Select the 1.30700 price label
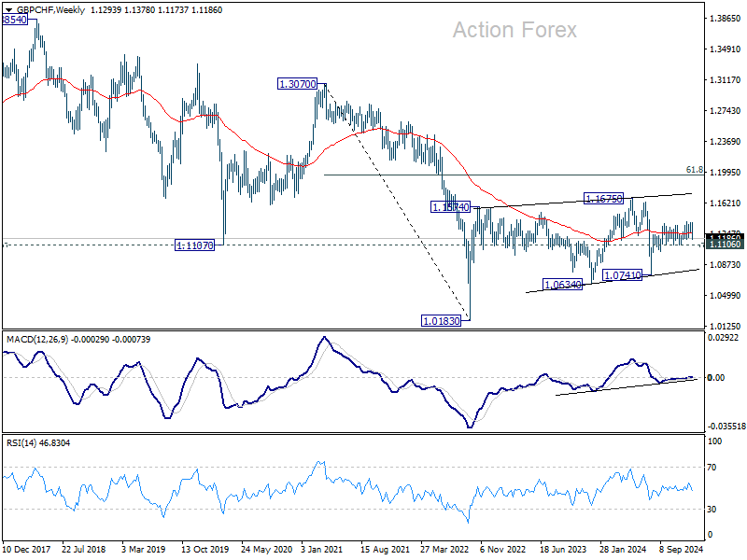The height and width of the screenshot is (560, 747). click(298, 84)
